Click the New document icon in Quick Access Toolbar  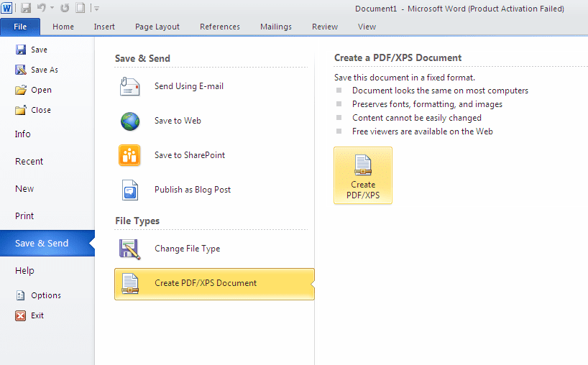tap(80, 8)
